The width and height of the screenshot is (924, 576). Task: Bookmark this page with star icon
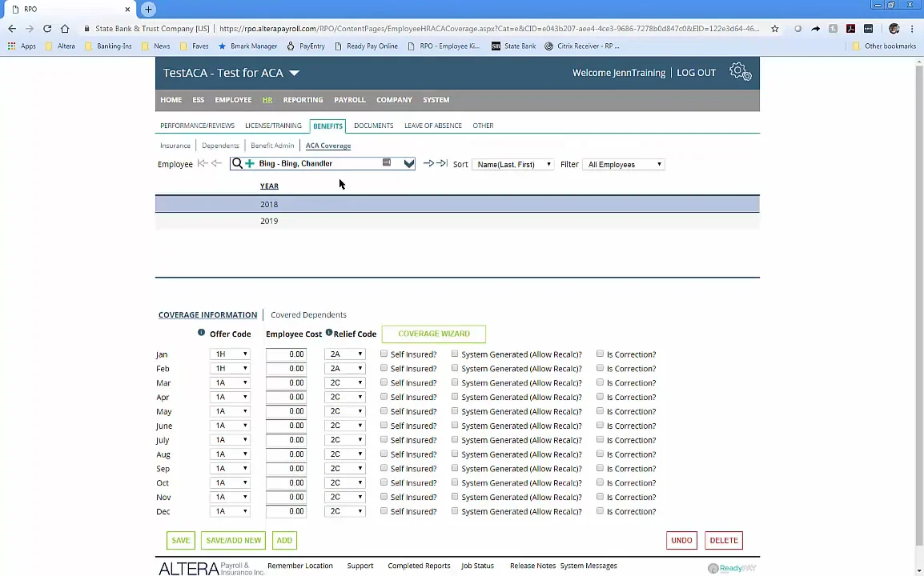774,29
